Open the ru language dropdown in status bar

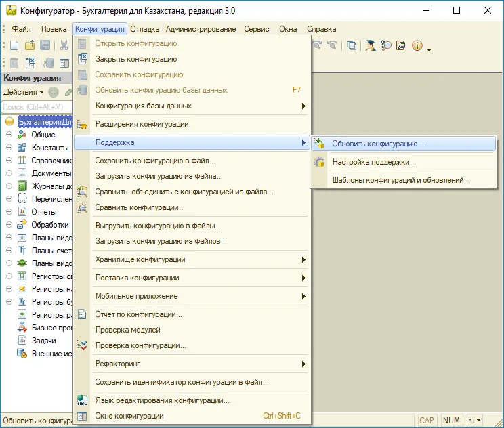tap(474, 421)
